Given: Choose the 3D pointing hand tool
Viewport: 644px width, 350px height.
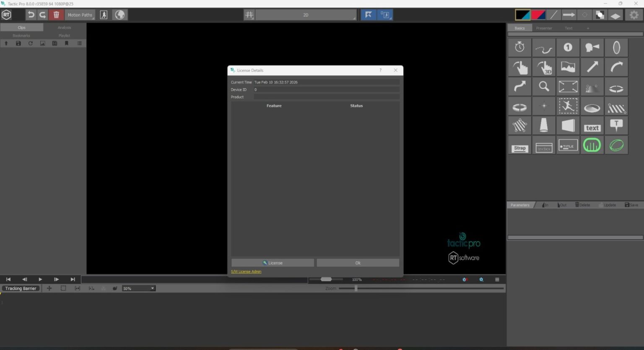Looking at the screenshot, I should 544,67.
